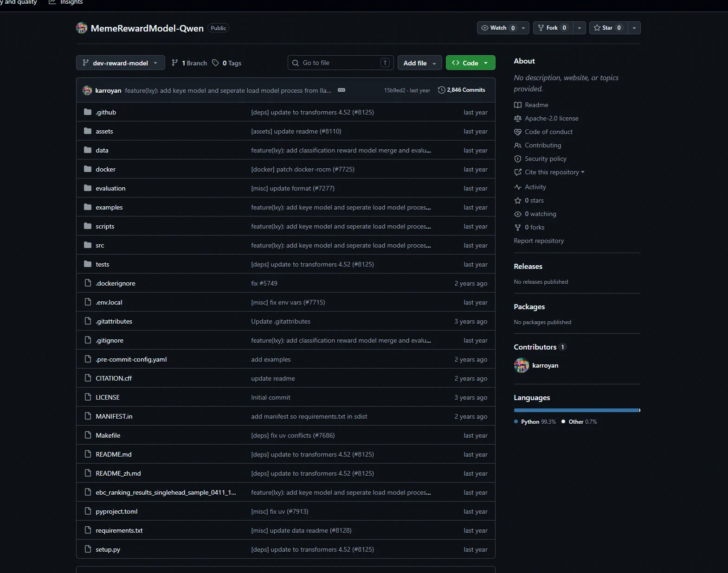Click karroyan avatar in latest commit row
Viewport: 728px width, 573px height.
click(87, 90)
